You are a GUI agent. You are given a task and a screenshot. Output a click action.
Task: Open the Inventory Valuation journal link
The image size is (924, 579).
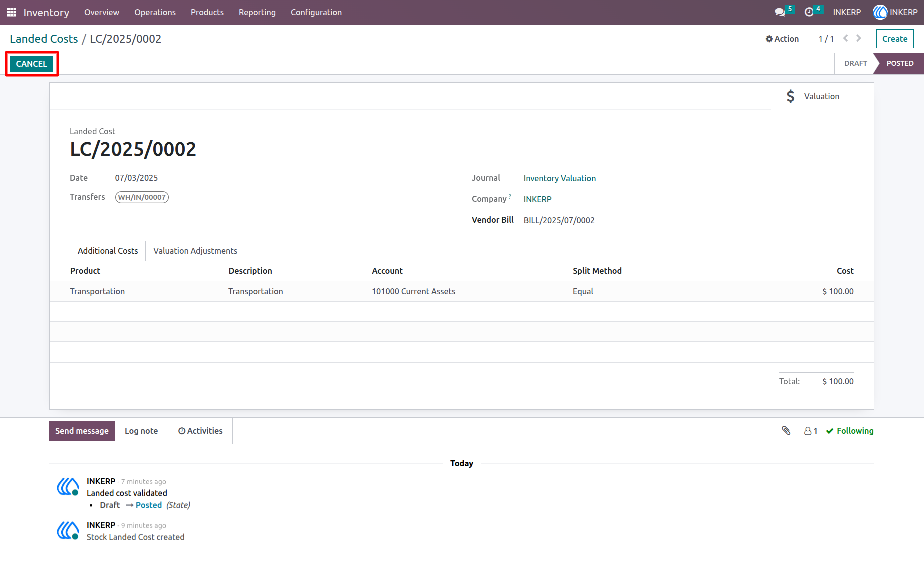click(560, 178)
